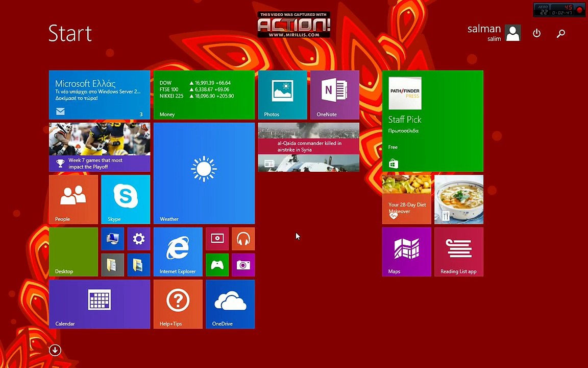The width and height of the screenshot is (588, 368).
Task: Open the Music headphones small tile
Action: (x=243, y=239)
